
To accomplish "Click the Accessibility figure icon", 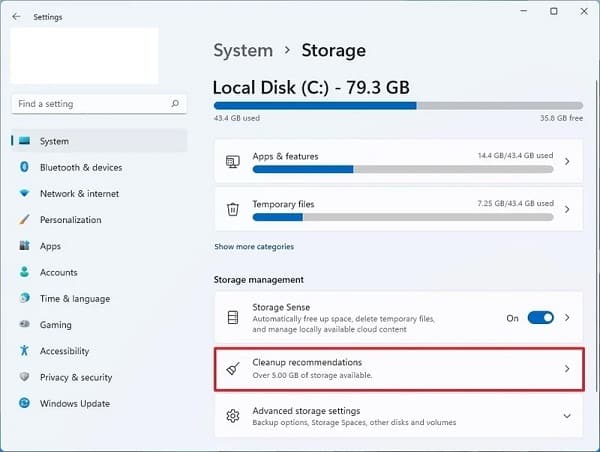I will 24,350.
